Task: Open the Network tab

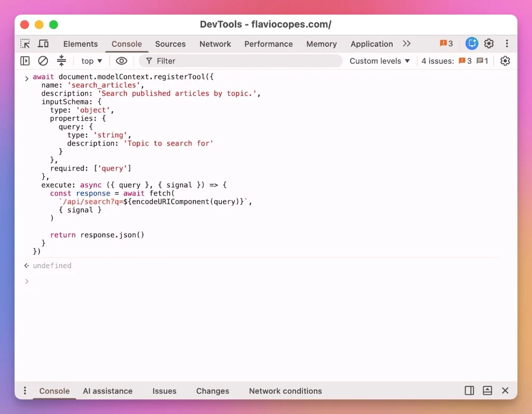Action: click(215, 44)
